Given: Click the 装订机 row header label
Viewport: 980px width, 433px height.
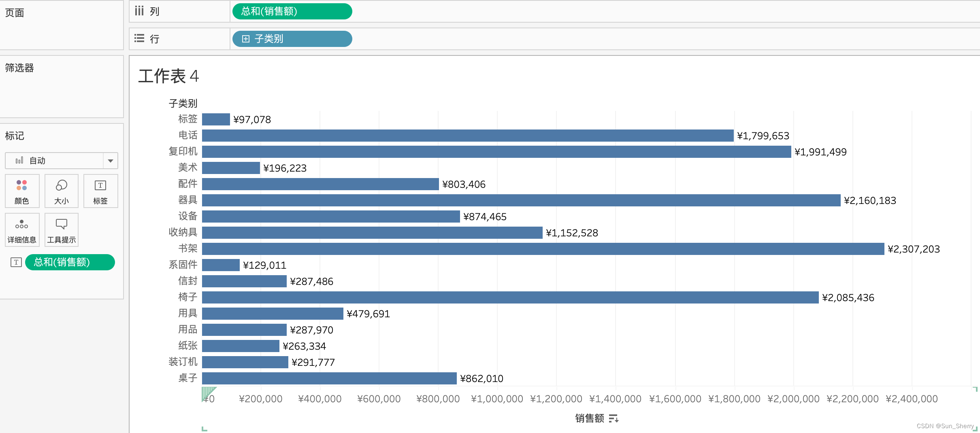Looking at the screenshot, I should pyautogui.click(x=183, y=362).
